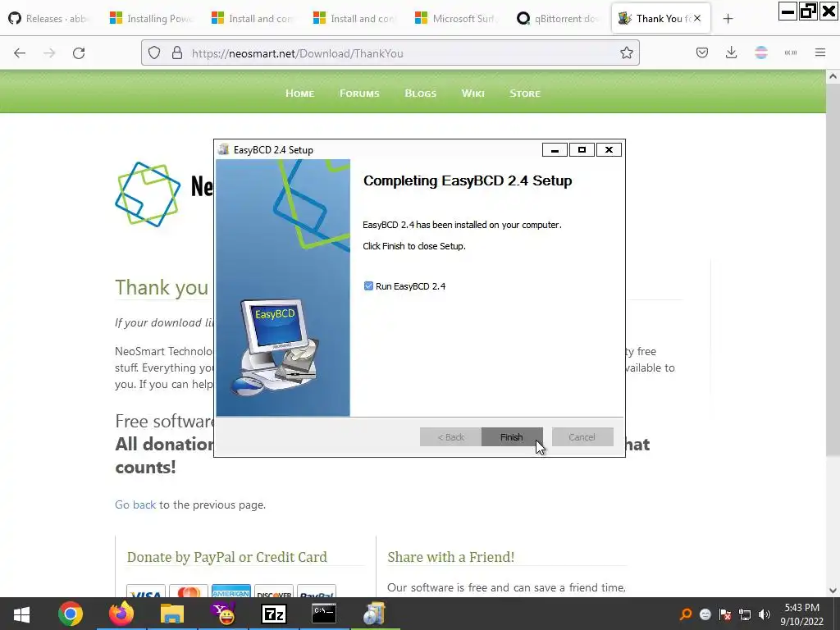The width and height of the screenshot is (840, 630).
Task: Open the Wiki navigation link
Action: [473, 94]
